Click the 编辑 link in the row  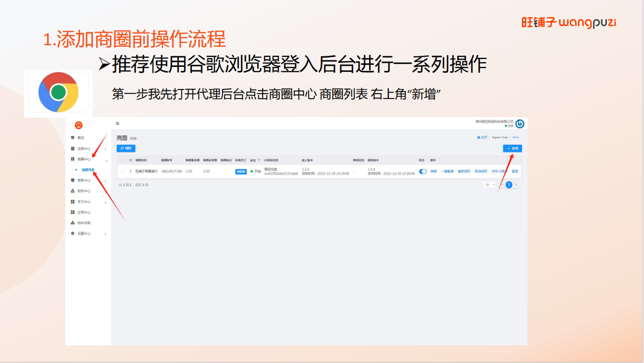434,171
